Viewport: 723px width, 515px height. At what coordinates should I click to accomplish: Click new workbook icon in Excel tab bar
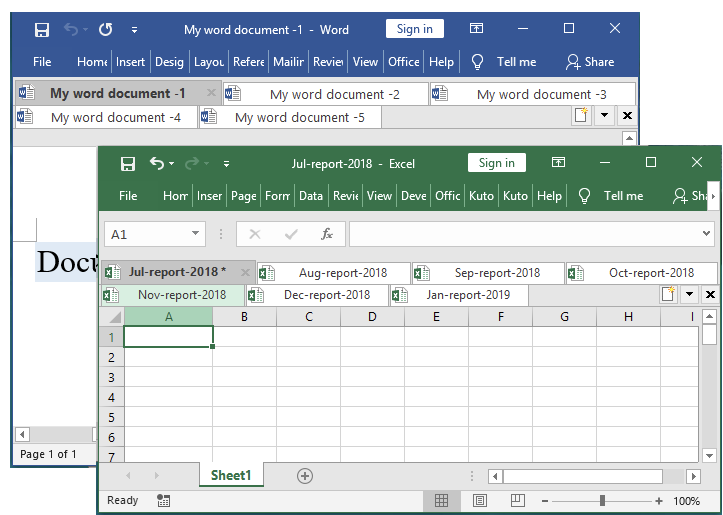(667, 294)
